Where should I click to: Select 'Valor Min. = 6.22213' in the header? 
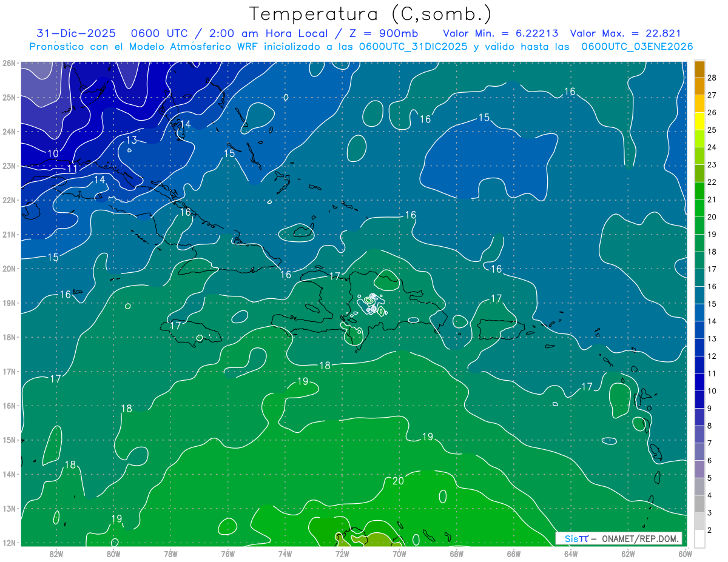(x=501, y=33)
